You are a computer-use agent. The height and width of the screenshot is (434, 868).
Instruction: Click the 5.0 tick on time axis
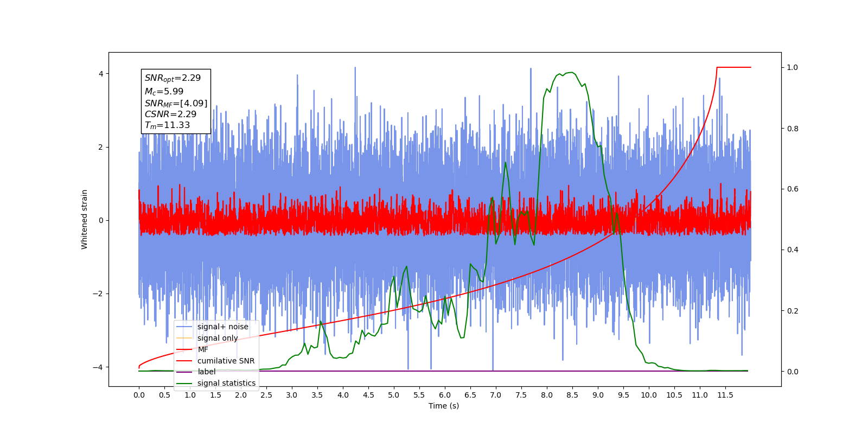394,395
